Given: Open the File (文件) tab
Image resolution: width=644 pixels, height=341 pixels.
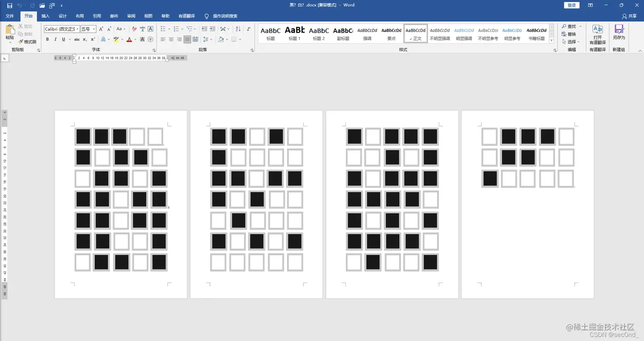Looking at the screenshot, I should (x=10, y=16).
